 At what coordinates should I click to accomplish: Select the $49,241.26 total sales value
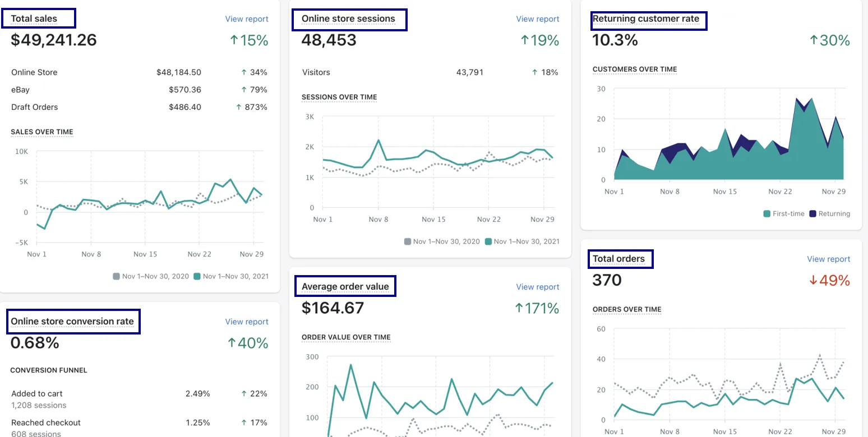pyautogui.click(x=54, y=40)
